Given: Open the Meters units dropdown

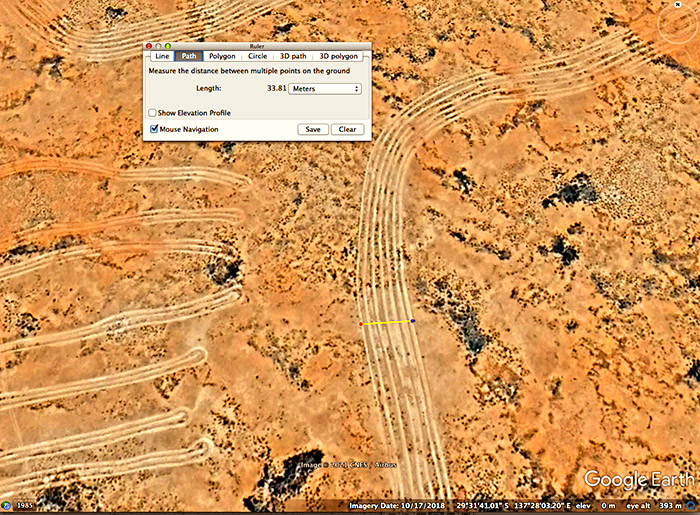Looking at the screenshot, I should 325,88.
